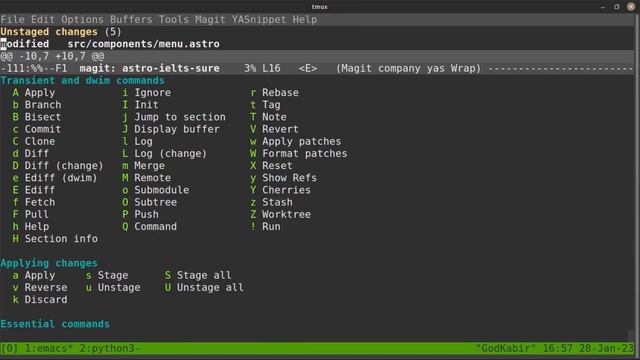
Task: Click U Unstage all
Action: (x=204, y=288)
